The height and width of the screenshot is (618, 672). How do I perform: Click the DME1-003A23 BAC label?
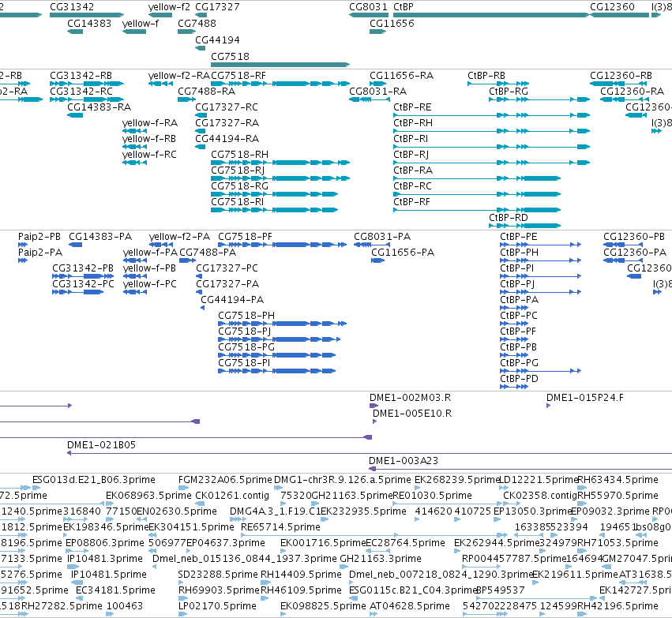tap(404, 461)
